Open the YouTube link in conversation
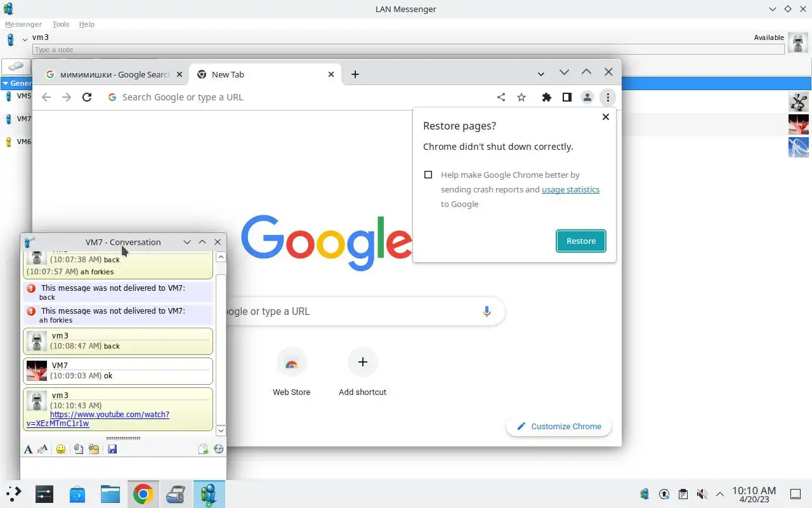812x508 pixels. (x=98, y=419)
